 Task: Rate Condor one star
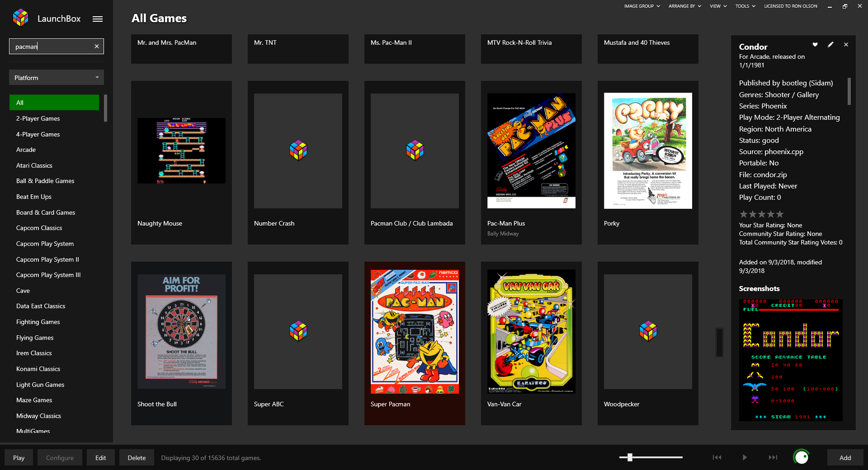point(743,214)
